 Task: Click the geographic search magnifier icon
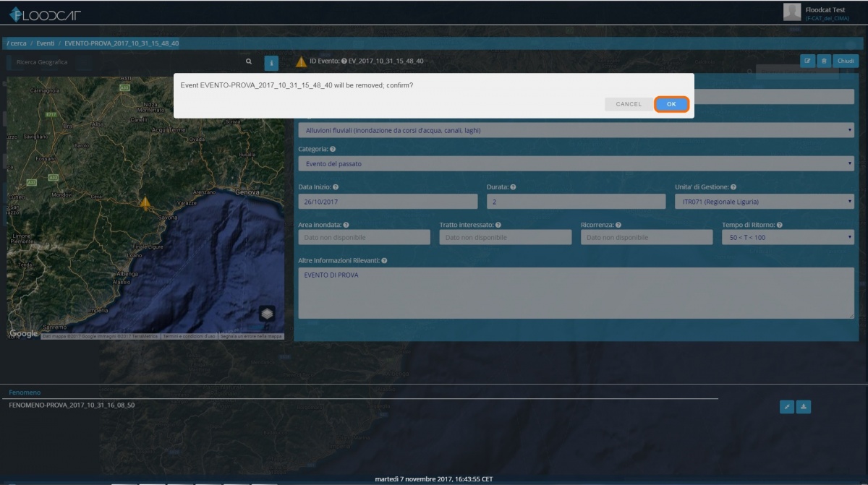point(249,62)
